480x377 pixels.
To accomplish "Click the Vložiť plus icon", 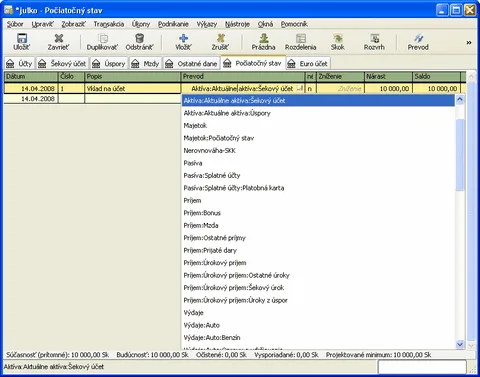I will [x=183, y=38].
